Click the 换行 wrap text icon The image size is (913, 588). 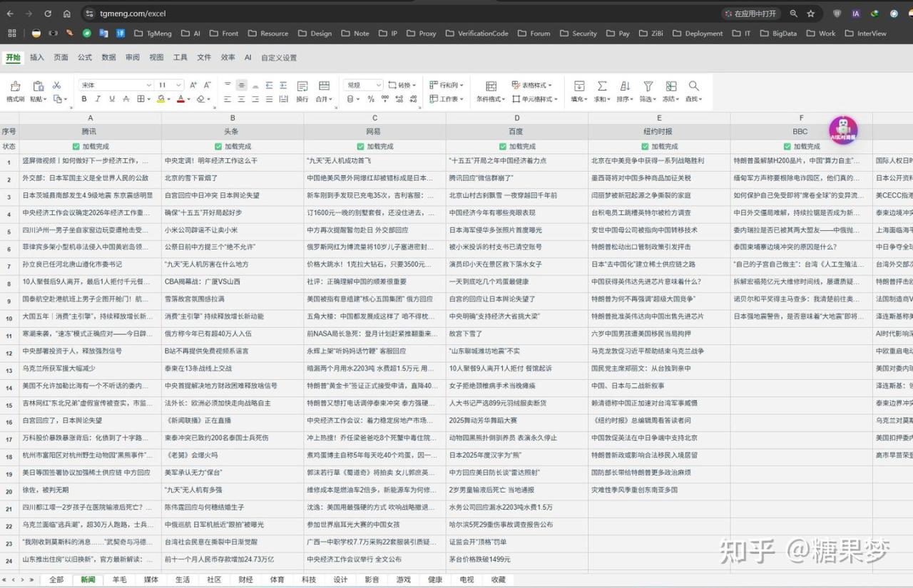coord(302,86)
